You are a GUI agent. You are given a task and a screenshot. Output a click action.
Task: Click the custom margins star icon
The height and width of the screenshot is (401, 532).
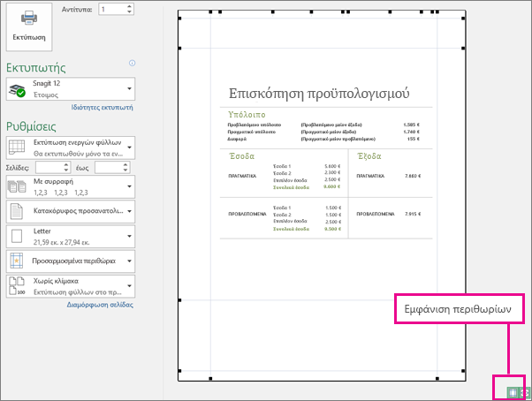(x=16, y=261)
